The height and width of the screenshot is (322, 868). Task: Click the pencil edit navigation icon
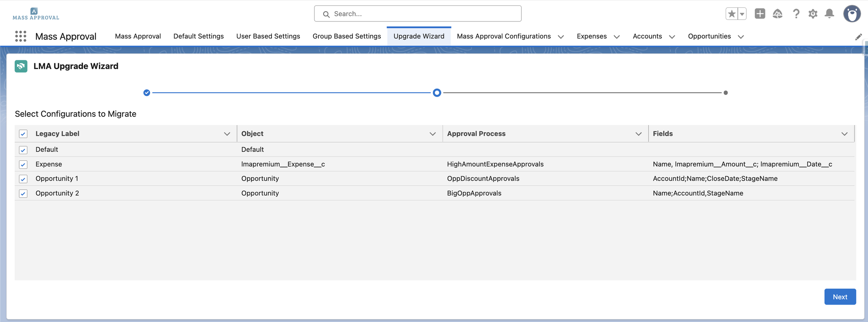pos(858,37)
